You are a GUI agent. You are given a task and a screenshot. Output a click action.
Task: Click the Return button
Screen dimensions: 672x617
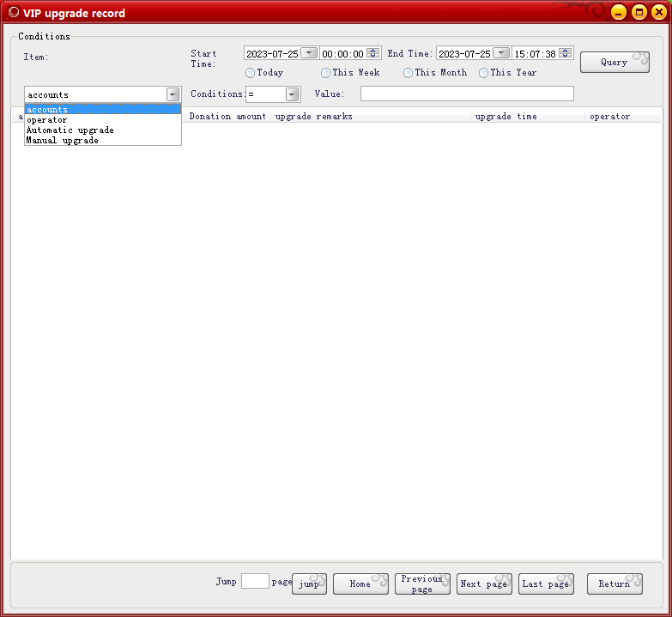(x=614, y=584)
